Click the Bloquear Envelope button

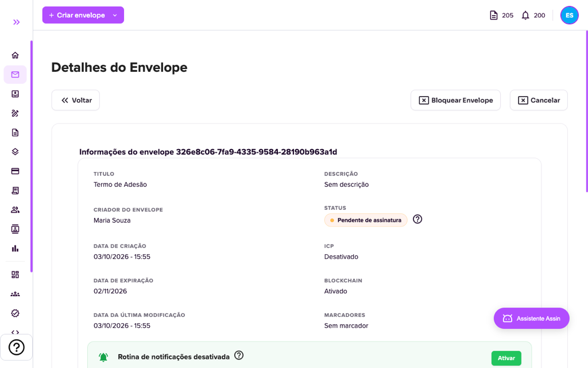coord(455,100)
